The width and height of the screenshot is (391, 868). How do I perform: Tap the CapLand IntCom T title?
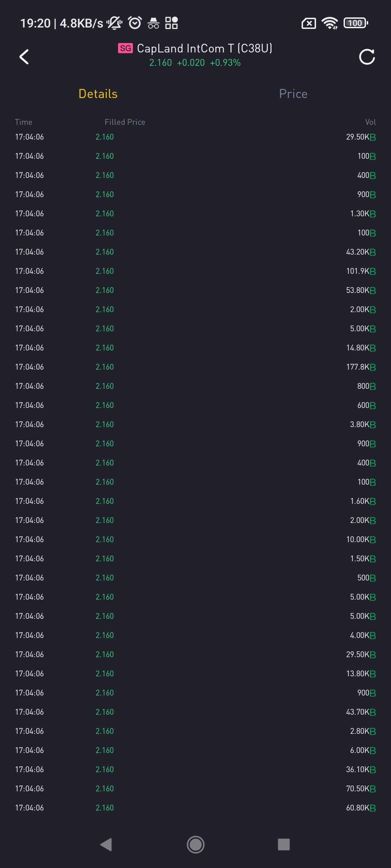pyautogui.click(x=205, y=48)
